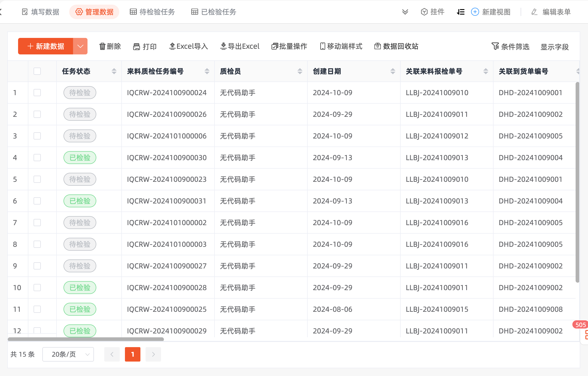Switch to the 已检验任务 tab
This screenshot has width=588, height=376.
click(x=214, y=12)
